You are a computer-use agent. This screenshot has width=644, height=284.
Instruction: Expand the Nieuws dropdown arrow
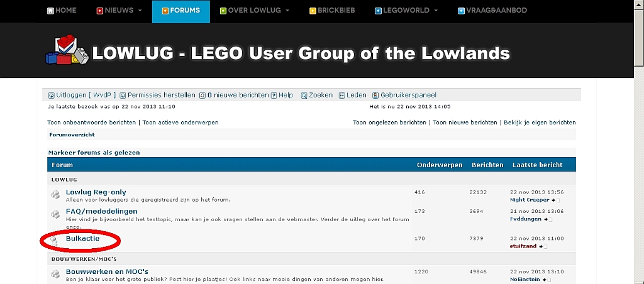pos(140,11)
